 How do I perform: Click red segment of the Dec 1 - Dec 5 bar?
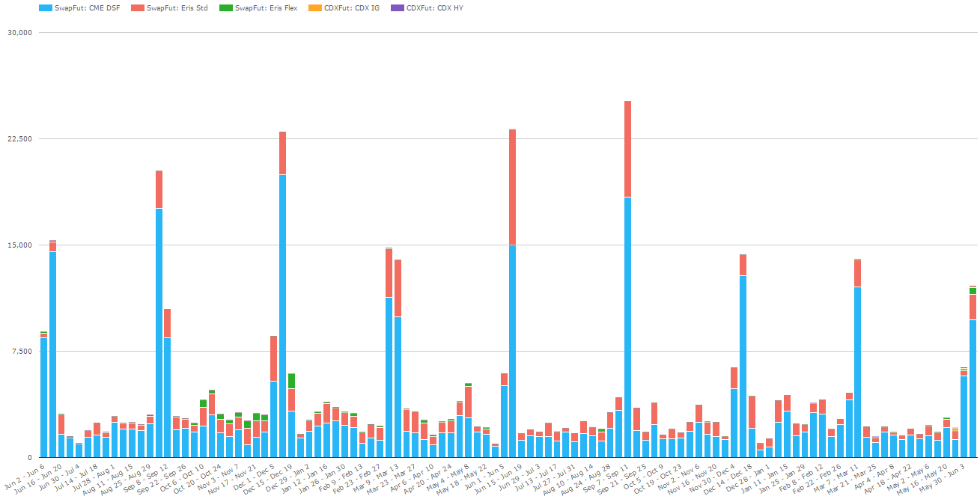pyautogui.click(x=274, y=358)
